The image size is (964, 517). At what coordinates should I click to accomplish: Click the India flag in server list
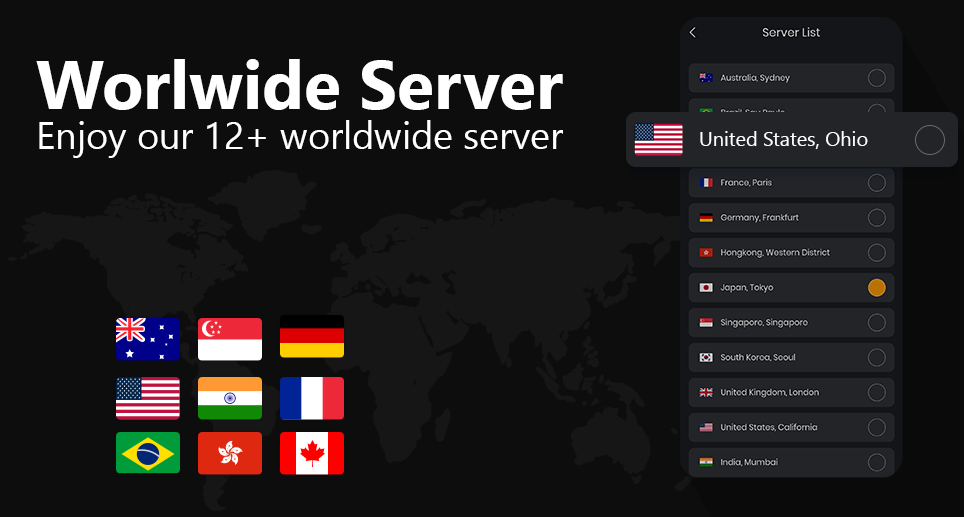click(x=706, y=462)
